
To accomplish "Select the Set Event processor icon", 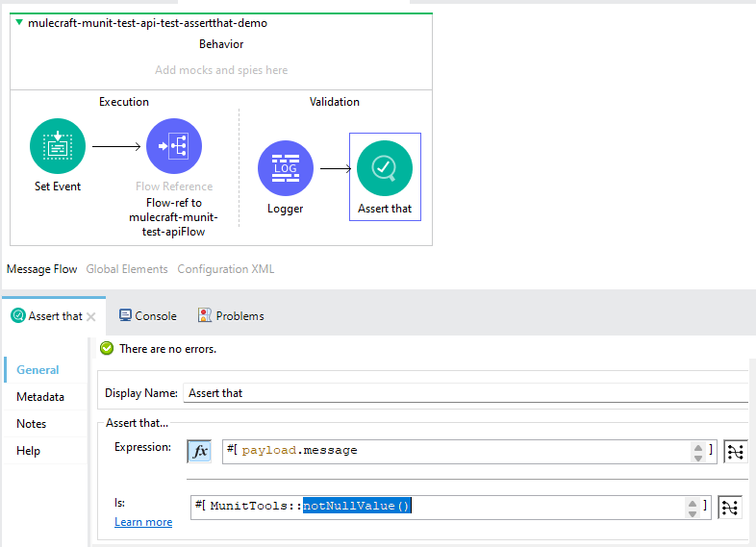I will tap(58, 146).
